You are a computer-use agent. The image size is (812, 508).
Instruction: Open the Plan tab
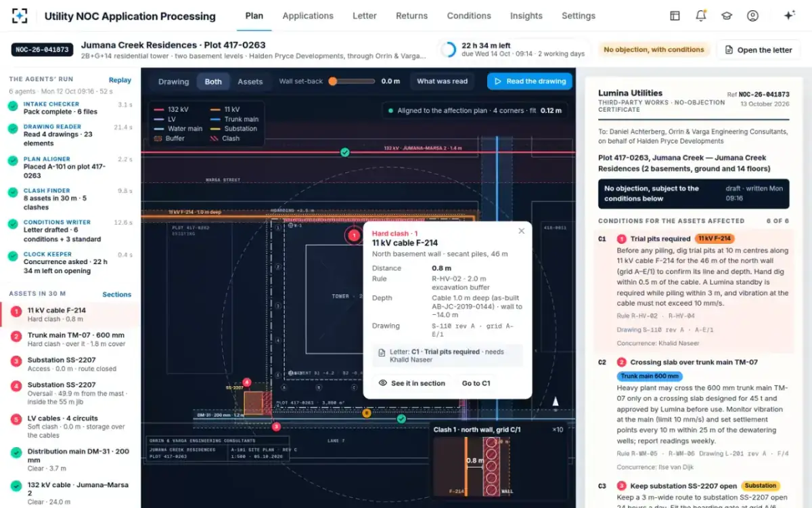click(x=254, y=16)
